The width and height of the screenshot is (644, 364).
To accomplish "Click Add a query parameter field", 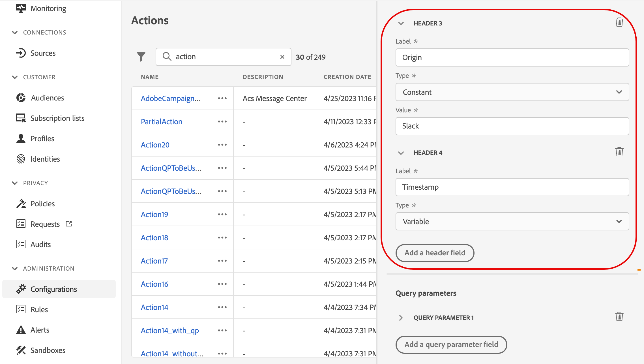I will pos(451,344).
